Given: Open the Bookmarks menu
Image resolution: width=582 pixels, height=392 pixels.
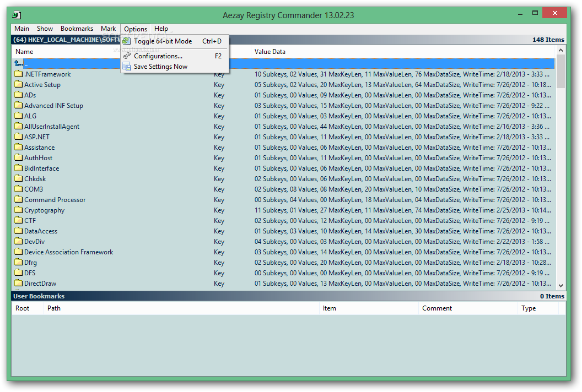Looking at the screenshot, I should coord(77,29).
